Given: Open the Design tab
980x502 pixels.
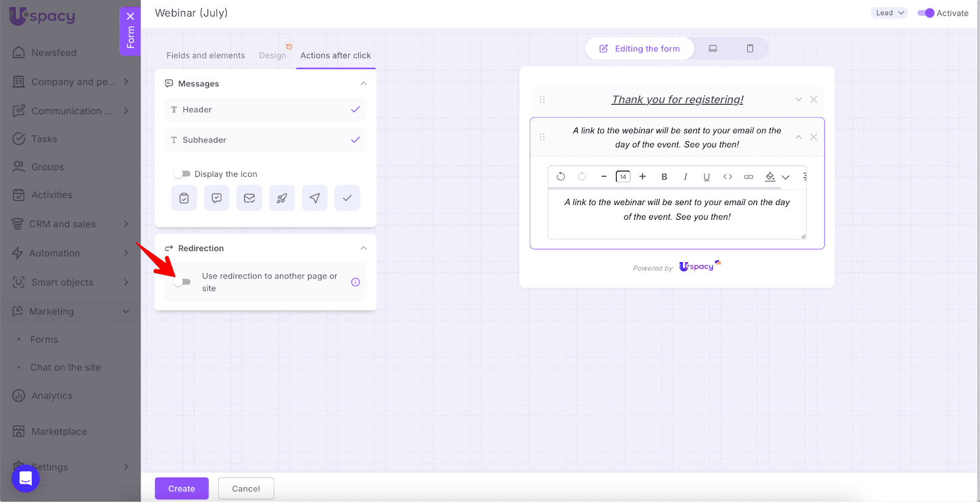Looking at the screenshot, I should (x=272, y=55).
